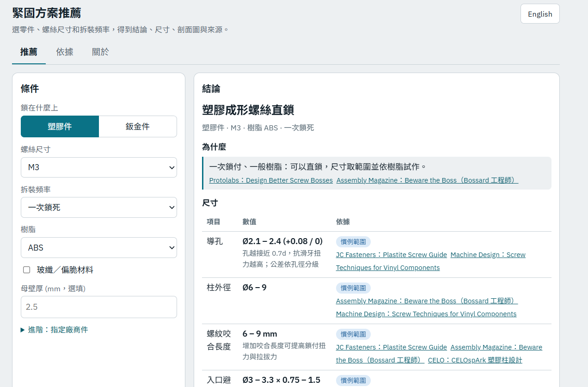This screenshot has height=387, width=588.
Task: Click the 導孔 row label
Action: (215, 241)
